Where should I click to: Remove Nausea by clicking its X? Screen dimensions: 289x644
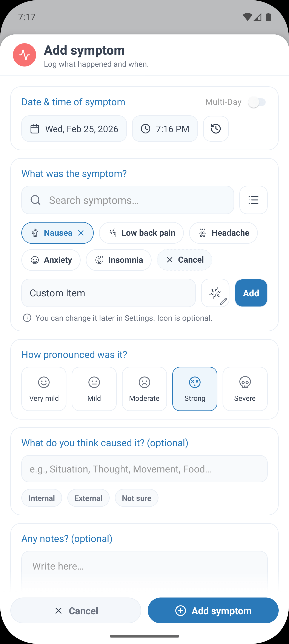[x=81, y=233]
